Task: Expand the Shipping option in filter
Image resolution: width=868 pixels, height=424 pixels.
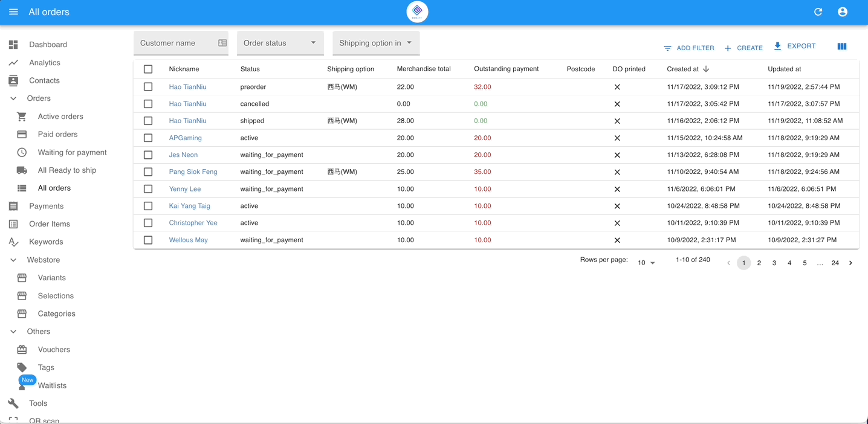Action: [375, 42]
